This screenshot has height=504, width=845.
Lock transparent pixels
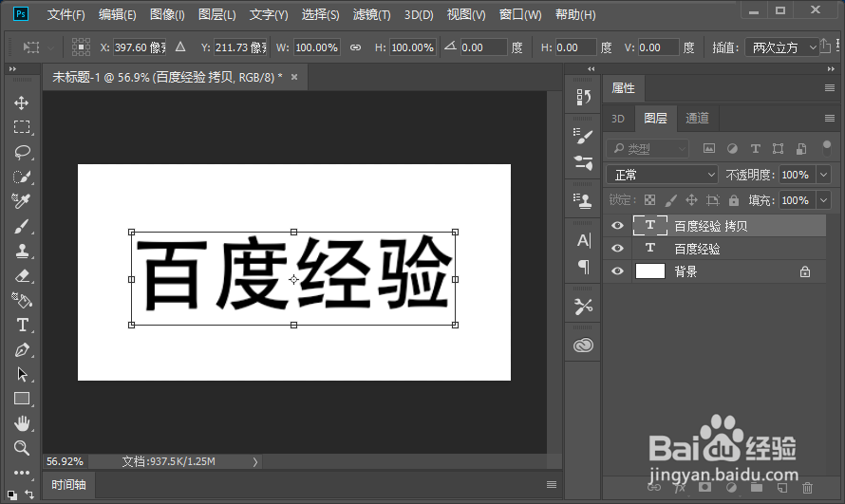click(x=650, y=200)
